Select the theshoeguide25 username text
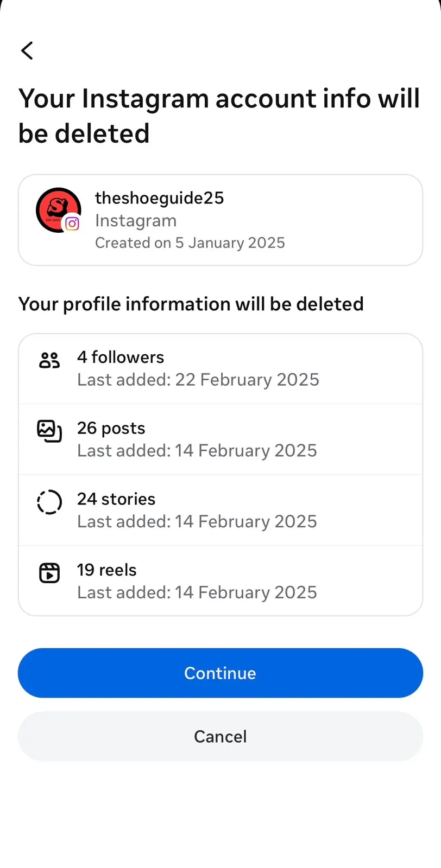 [x=159, y=198]
